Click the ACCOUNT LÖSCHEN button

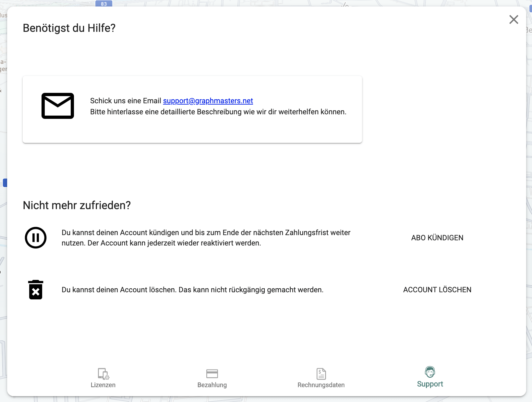(437, 289)
